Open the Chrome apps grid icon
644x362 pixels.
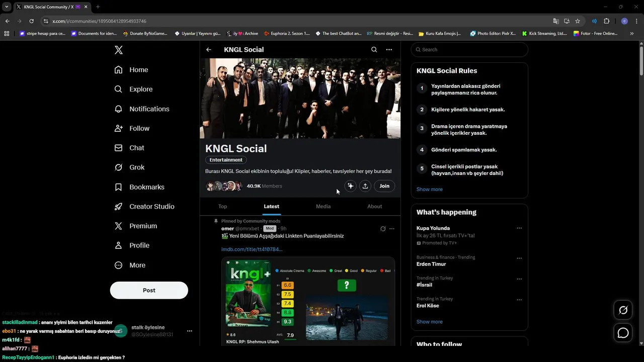coord(7,34)
